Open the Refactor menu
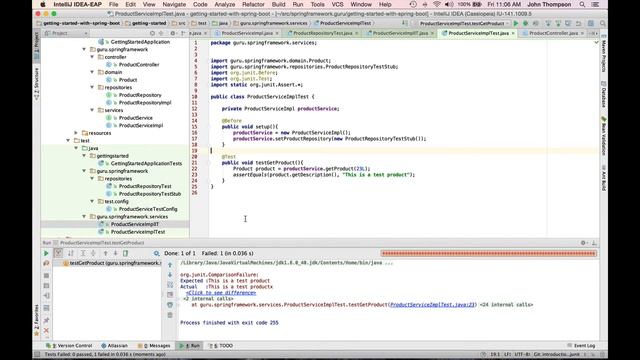The width and height of the screenshot is (640, 360). [253, 4]
